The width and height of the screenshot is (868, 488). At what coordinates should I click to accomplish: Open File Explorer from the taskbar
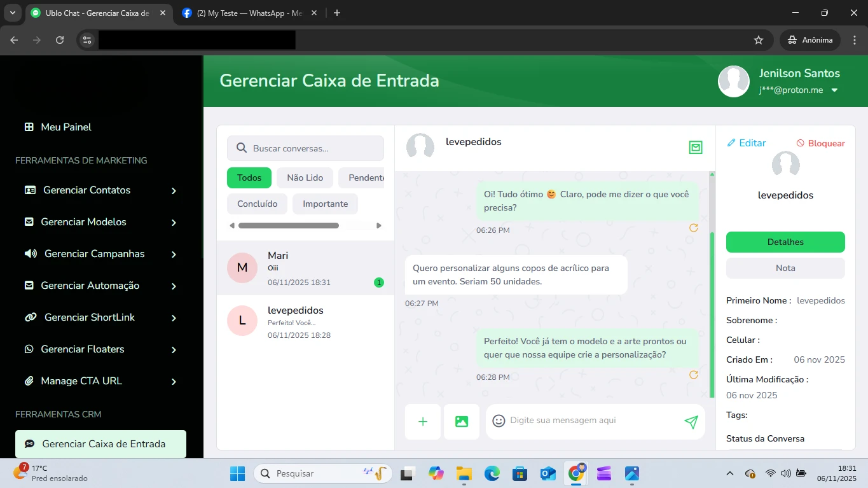[464, 473]
